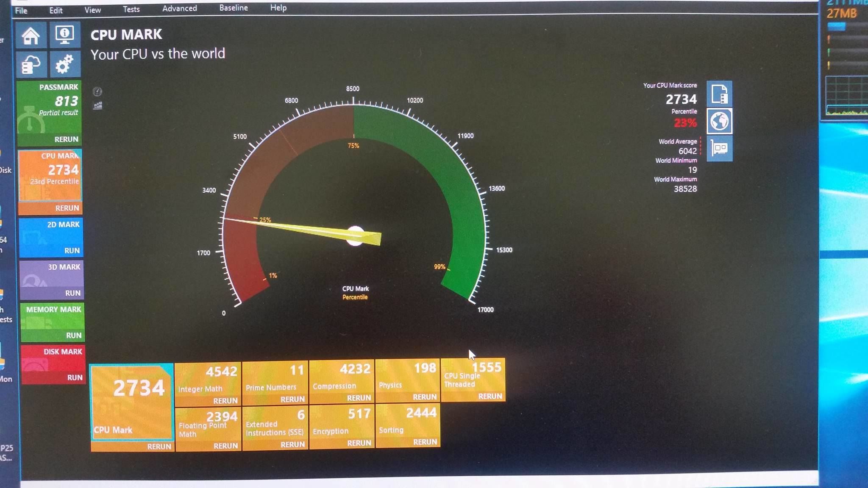The image size is (868, 488).
Task: Rerun the Integer Math test
Action: (x=225, y=401)
